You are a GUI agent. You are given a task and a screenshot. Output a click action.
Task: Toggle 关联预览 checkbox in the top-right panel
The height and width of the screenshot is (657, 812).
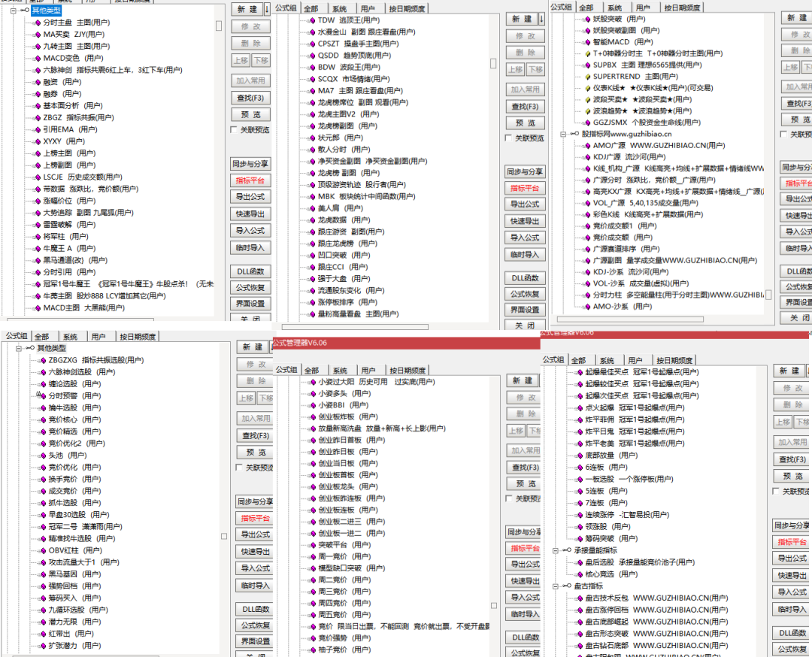[783, 135]
